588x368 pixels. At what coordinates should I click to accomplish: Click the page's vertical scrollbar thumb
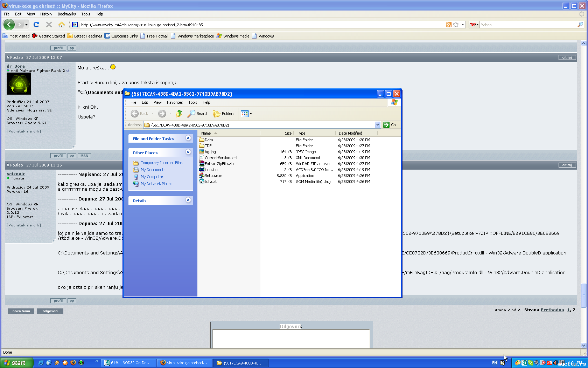pos(583,295)
